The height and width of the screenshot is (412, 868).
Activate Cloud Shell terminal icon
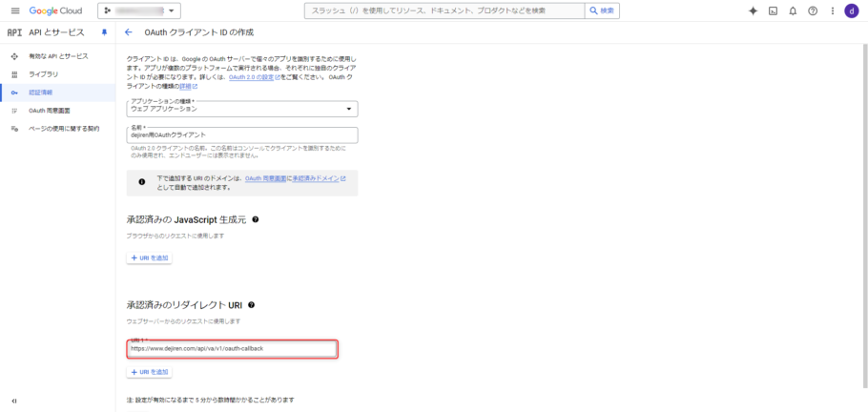[773, 10]
